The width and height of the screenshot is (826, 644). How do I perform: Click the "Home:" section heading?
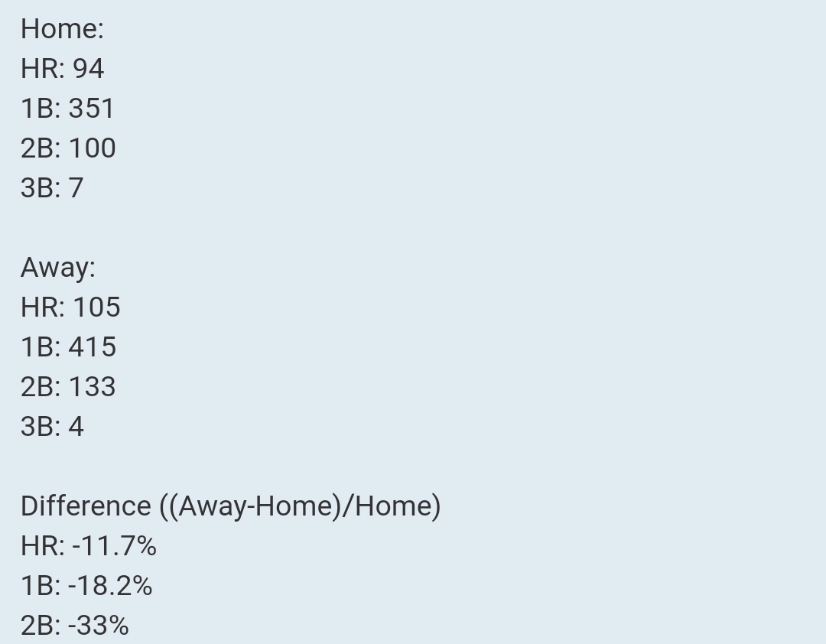pyautogui.click(x=62, y=29)
